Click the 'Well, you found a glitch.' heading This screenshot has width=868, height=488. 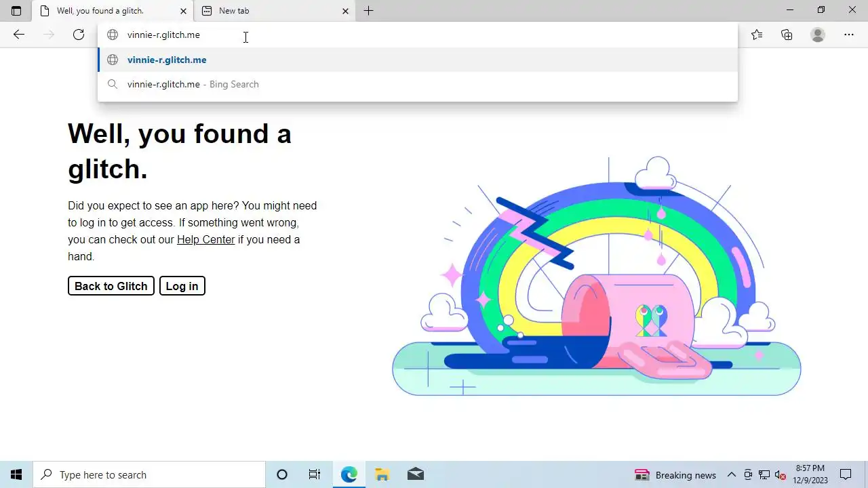click(x=180, y=151)
